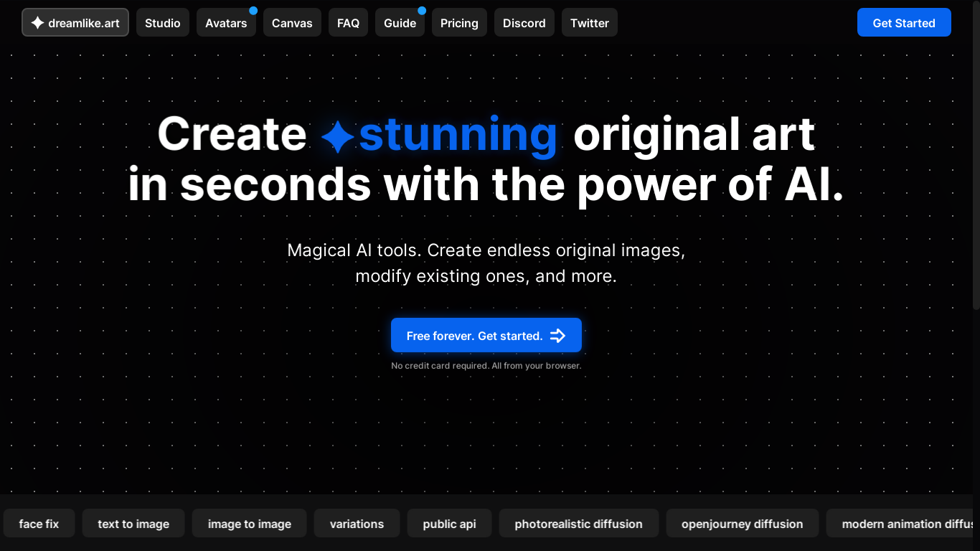The image size is (980, 551).
Task: Go to the Canvas page
Action: coord(292,23)
